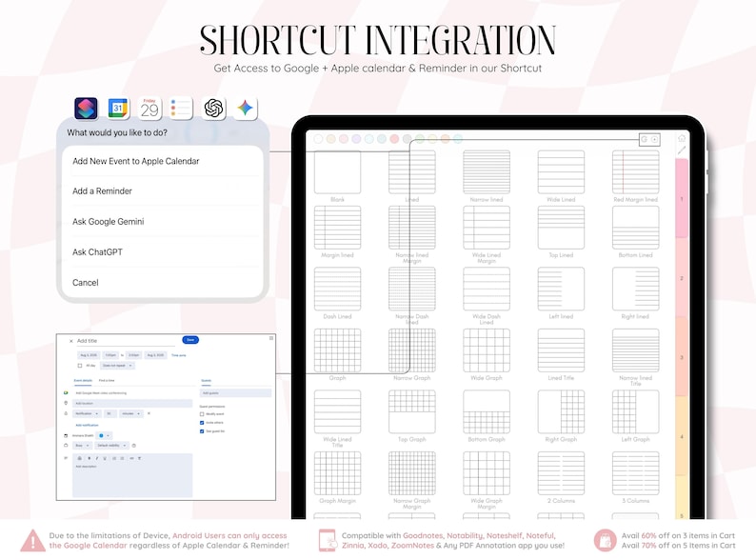The image size is (756, 560).
Task: Click the Time zone link
Action: pos(179,355)
